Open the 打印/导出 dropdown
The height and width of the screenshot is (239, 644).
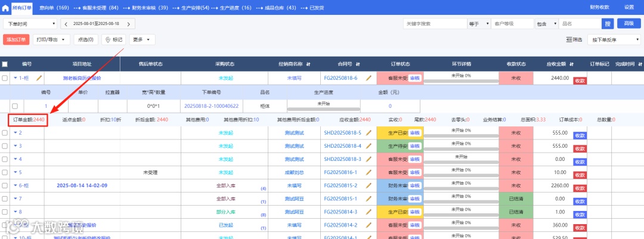(x=51, y=40)
